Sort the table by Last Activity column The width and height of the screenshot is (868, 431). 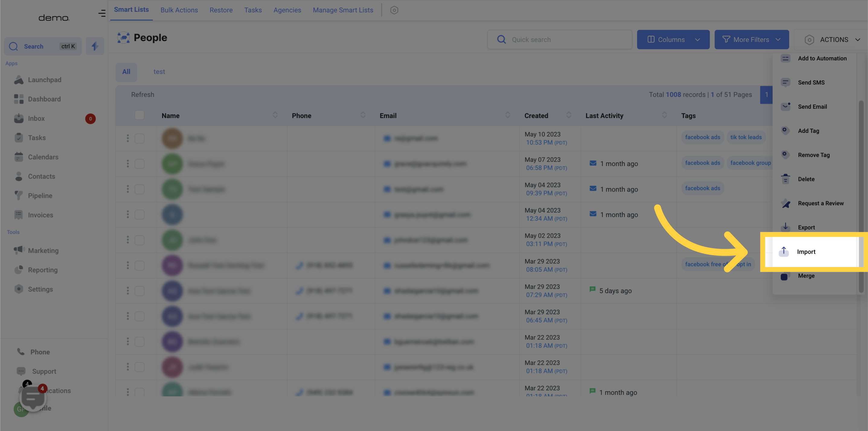(664, 115)
